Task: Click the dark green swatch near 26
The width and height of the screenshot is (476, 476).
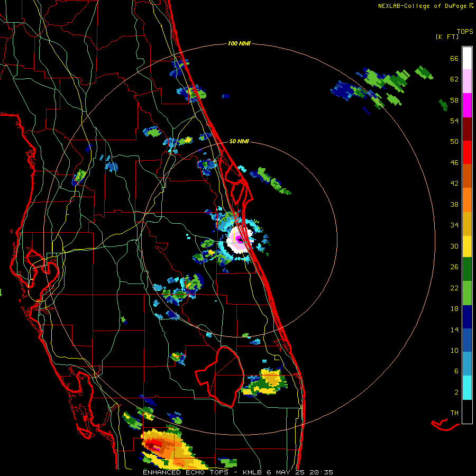Action: [467, 269]
